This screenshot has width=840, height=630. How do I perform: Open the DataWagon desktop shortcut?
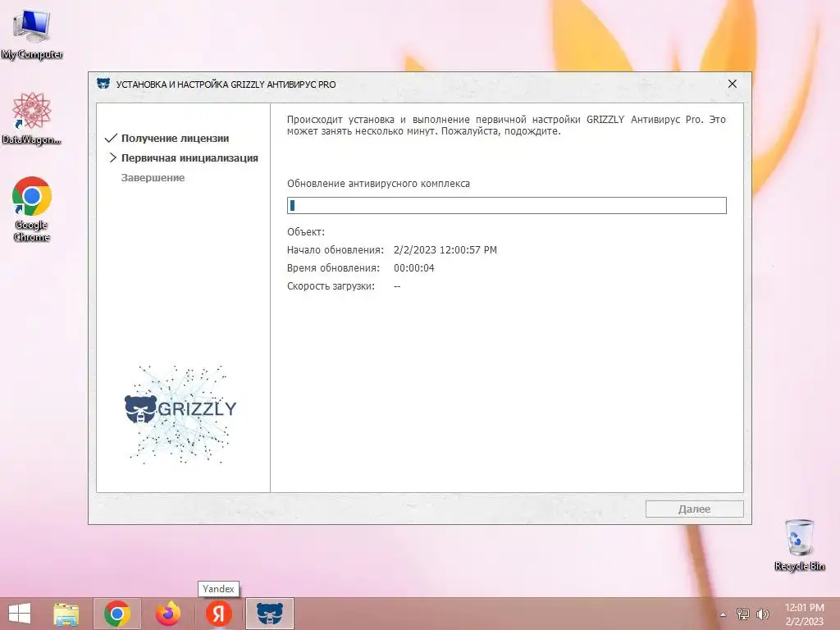click(x=32, y=118)
